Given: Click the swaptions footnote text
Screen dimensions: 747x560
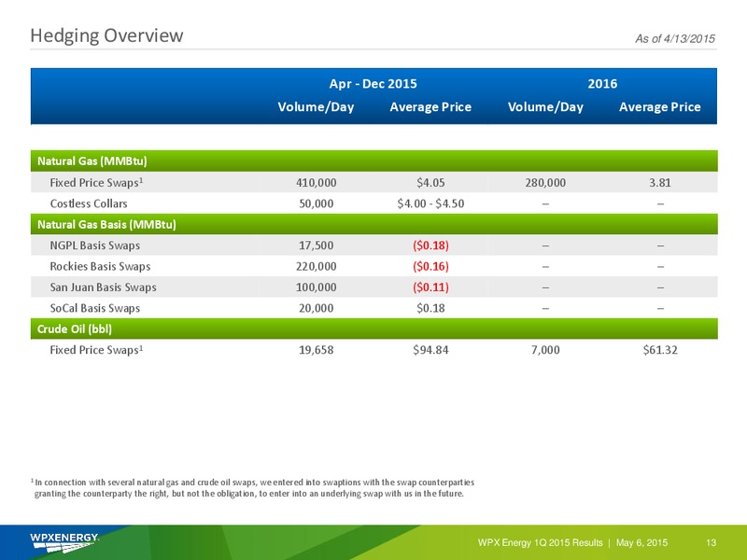Looking at the screenshot, I should pos(252,487).
